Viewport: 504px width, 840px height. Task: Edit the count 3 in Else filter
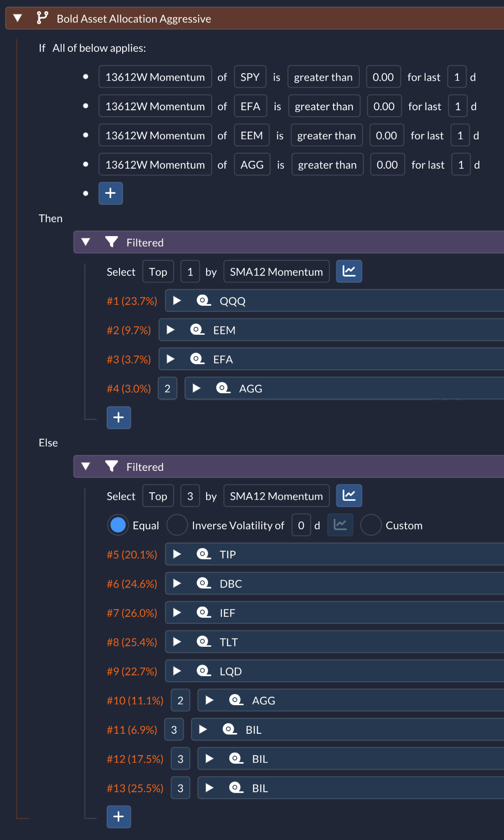tap(190, 496)
